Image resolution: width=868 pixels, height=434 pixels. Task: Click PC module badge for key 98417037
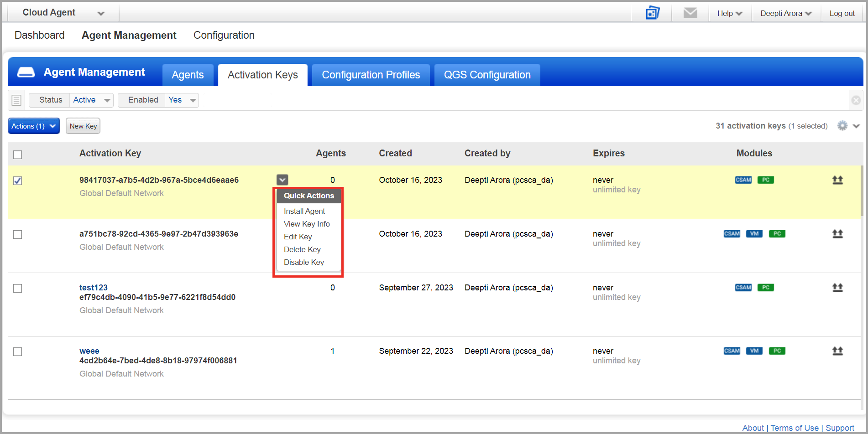click(766, 180)
